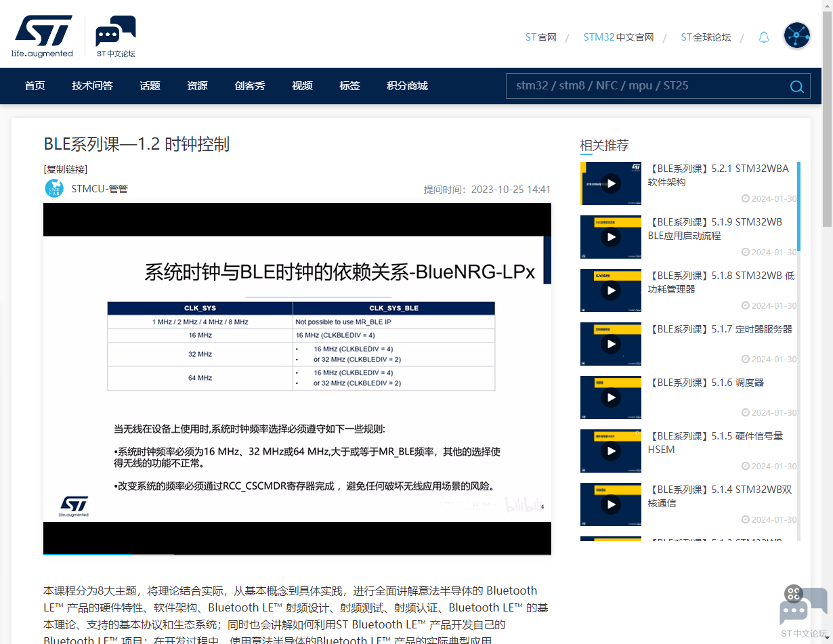Screen dimensions: 833x644
Task: Click the search magnifier icon
Action: (x=797, y=86)
